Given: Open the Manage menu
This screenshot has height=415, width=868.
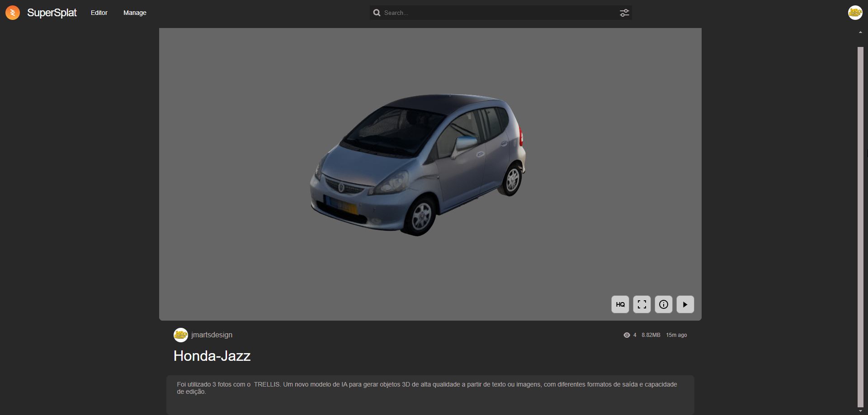Looking at the screenshot, I should 135,13.
